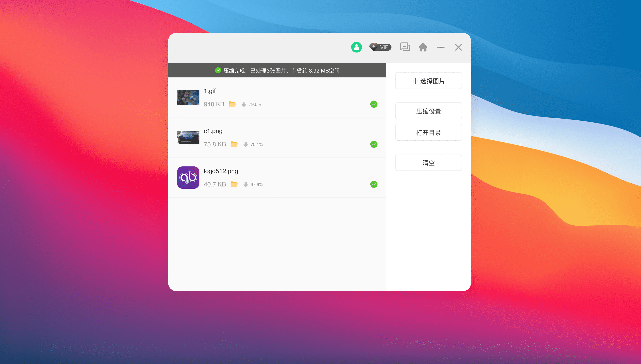
Task: Click the green checkmark for 1.gif
Action: 374,104
